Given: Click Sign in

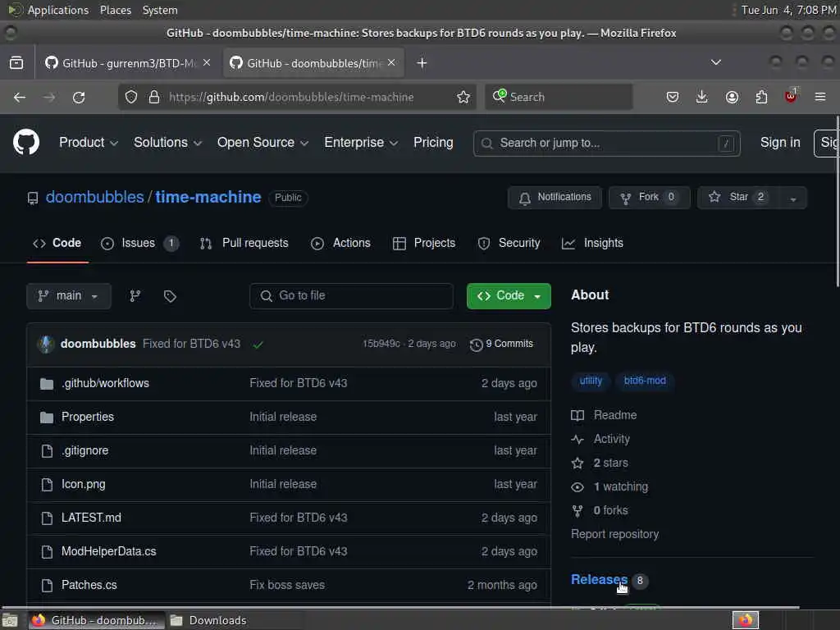Looking at the screenshot, I should click(780, 143).
